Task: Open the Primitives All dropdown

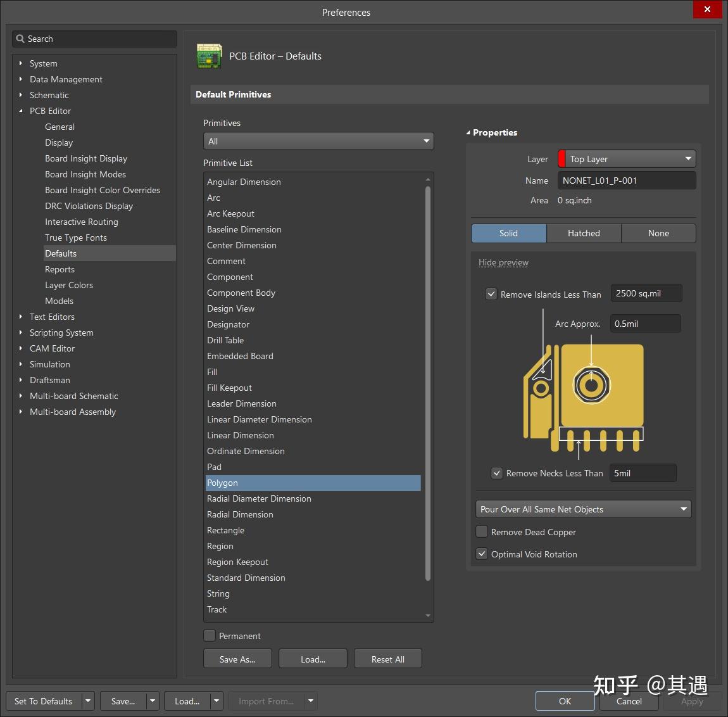Action: (x=318, y=141)
